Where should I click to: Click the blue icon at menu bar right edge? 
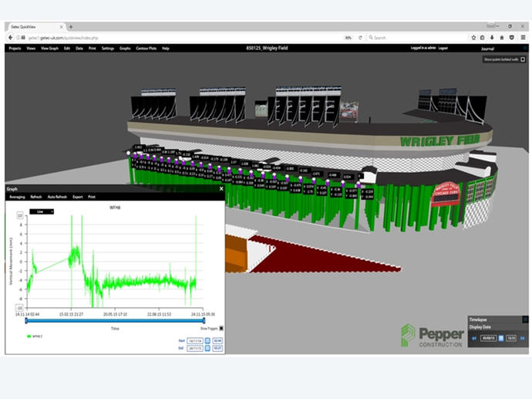(x=525, y=48)
